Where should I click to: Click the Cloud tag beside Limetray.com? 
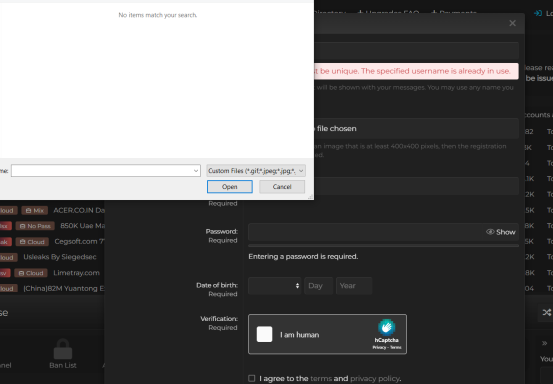click(x=31, y=273)
